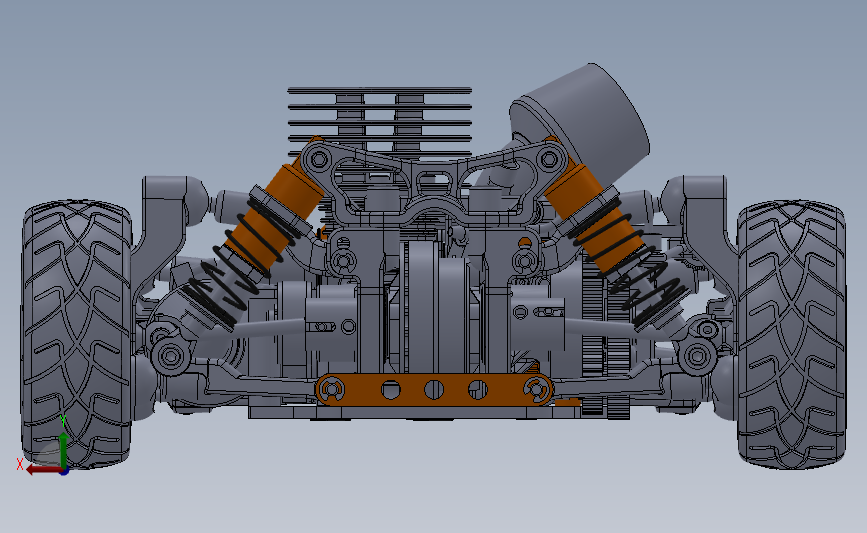The width and height of the screenshot is (867, 533).
Task: Select the right lower arm ball joint
Action: coord(697,356)
